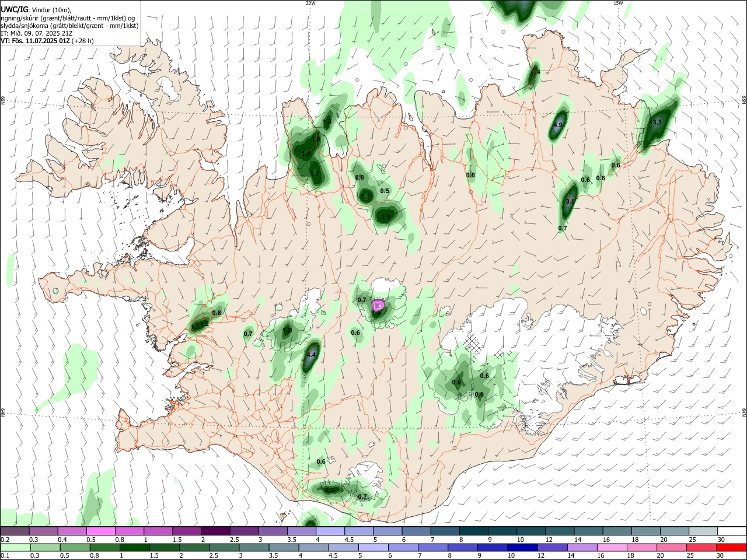Click the VT valid time header line
This screenshot has height=560, width=747.
[47, 41]
